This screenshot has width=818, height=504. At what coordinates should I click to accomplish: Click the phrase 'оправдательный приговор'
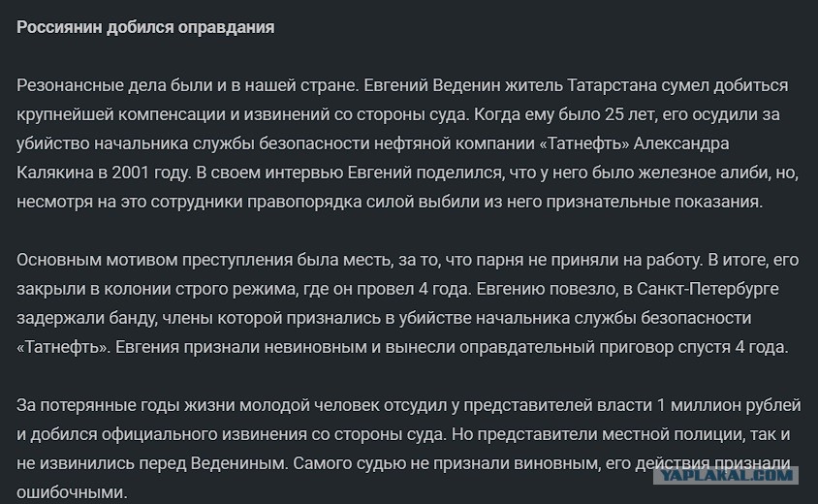531,348
